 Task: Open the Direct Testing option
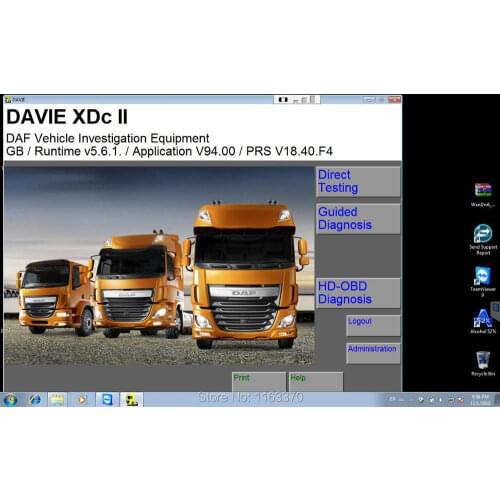click(358, 181)
